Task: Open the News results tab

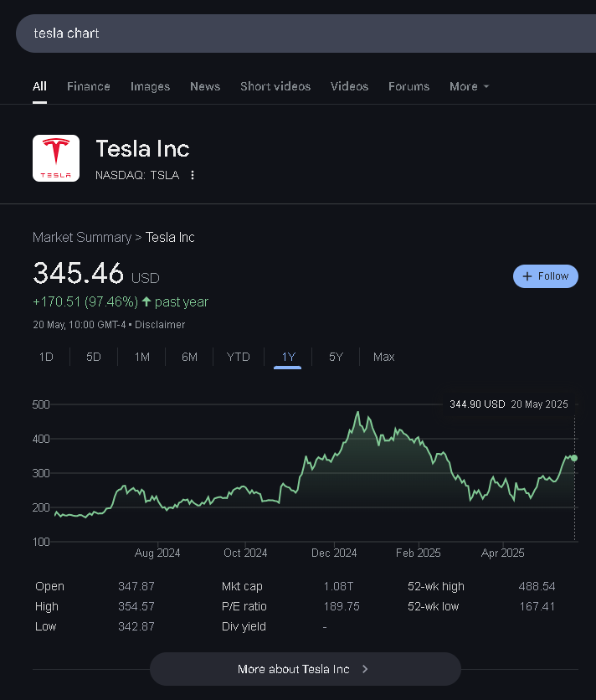Action: [205, 86]
